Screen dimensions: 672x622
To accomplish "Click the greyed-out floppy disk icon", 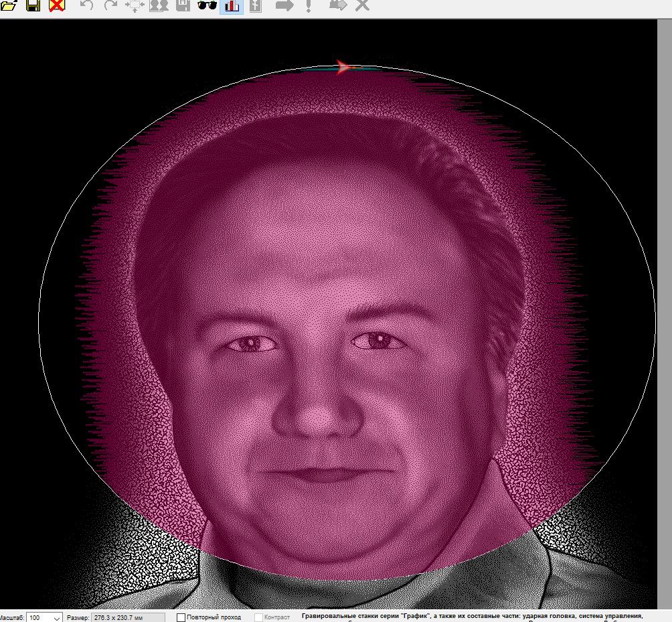I will coord(183,5).
